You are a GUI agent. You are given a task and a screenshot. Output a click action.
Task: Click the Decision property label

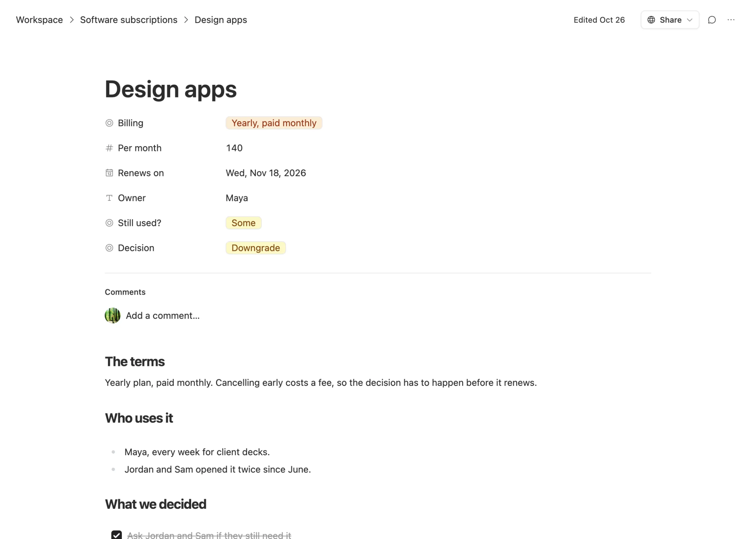[136, 248]
